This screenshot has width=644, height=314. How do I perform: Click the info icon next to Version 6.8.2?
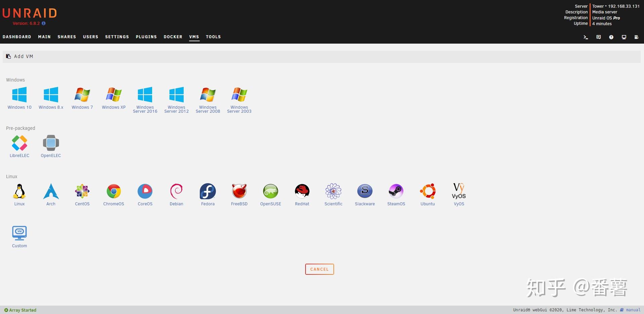click(x=43, y=23)
